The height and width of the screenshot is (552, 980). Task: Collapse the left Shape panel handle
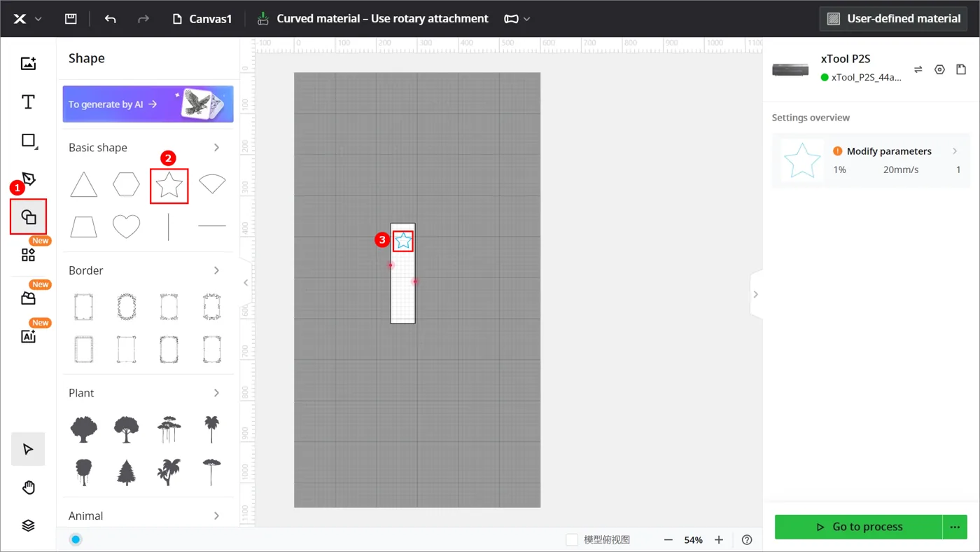click(246, 282)
